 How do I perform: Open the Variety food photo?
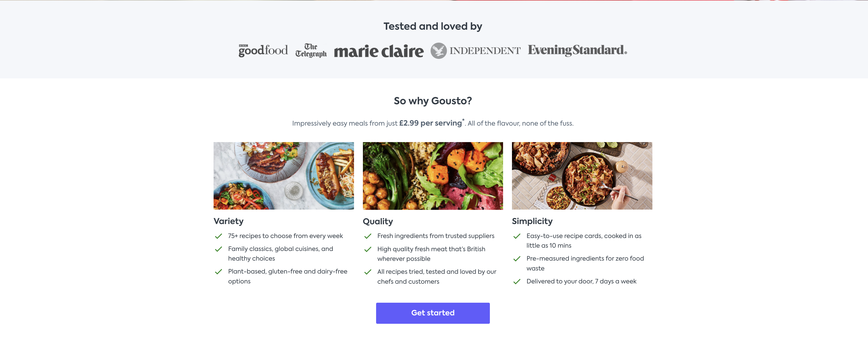(x=283, y=176)
